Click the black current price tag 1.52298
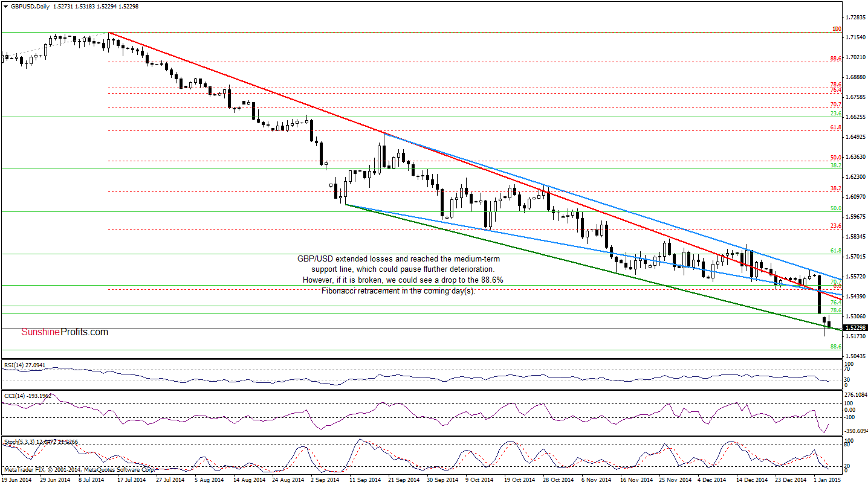This screenshot has width=868, height=485. (x=856, y=327)
